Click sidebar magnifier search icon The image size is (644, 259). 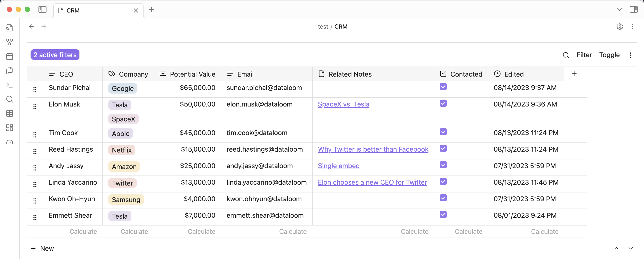tap(9, 99)
